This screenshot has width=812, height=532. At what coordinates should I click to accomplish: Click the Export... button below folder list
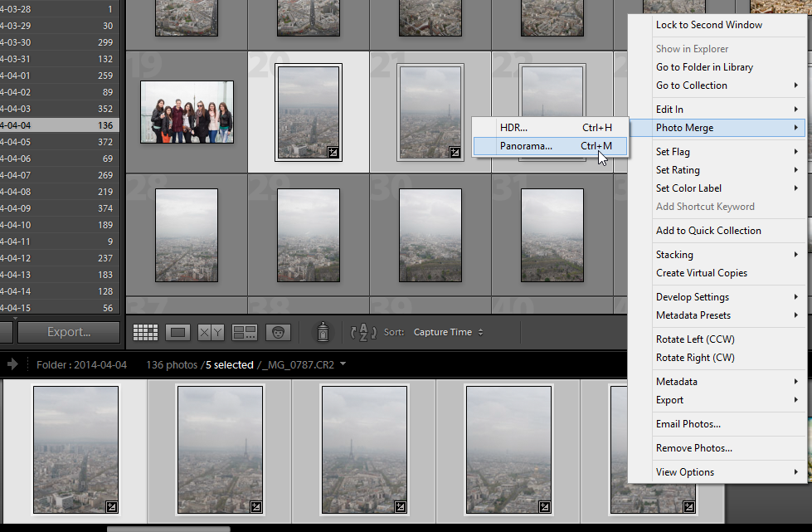(69, 332)
